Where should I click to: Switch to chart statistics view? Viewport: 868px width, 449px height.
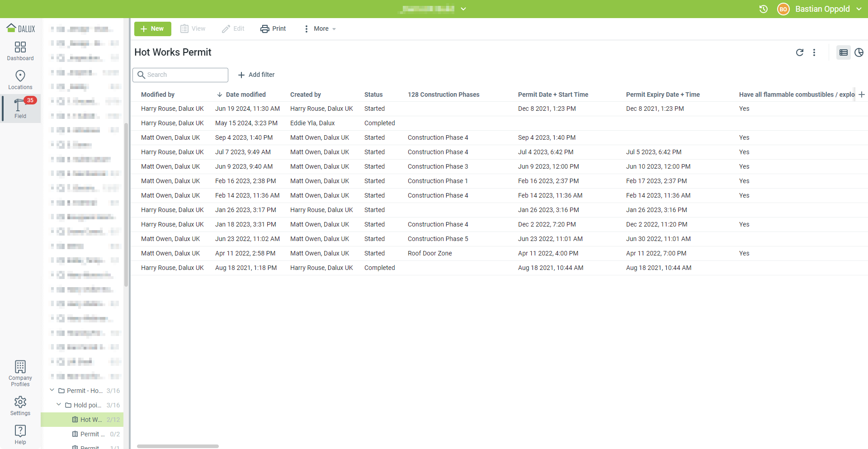(x=859, y=52)
